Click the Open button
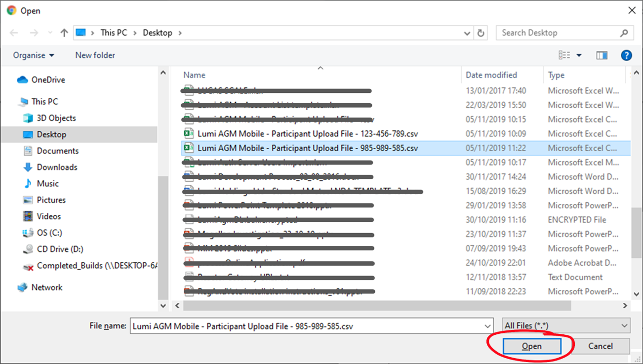The height and width of the screenshot is (364, 643). pos(532,346)
